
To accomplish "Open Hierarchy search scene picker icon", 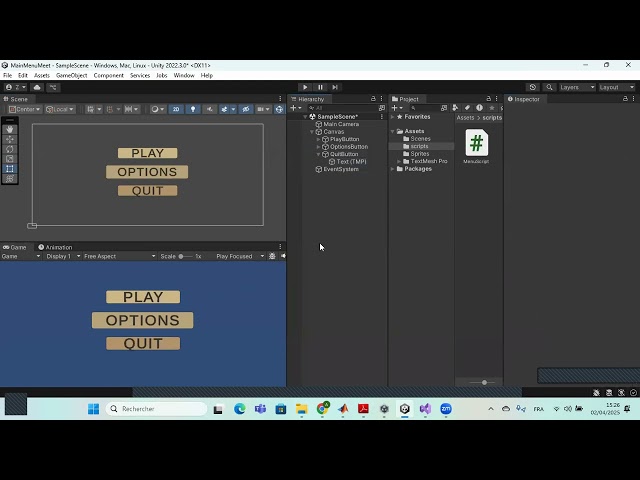I will pos(382,108).
